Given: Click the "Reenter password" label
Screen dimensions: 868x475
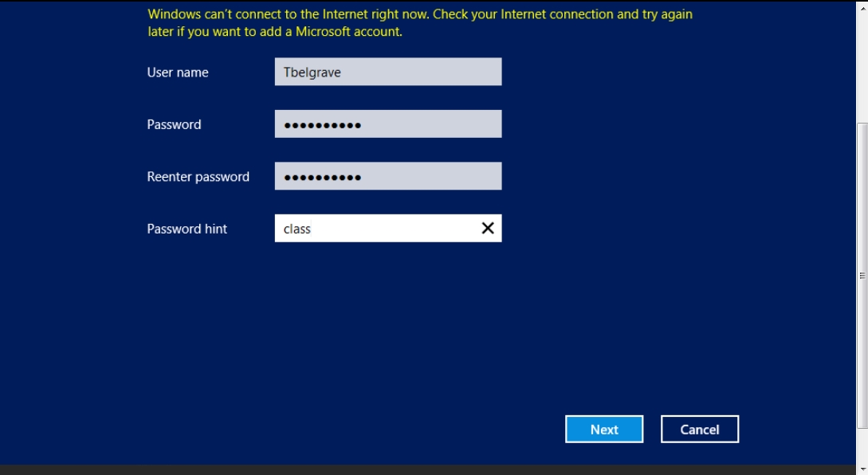Looking at the screenshot, I should click(x=198, y=177).
